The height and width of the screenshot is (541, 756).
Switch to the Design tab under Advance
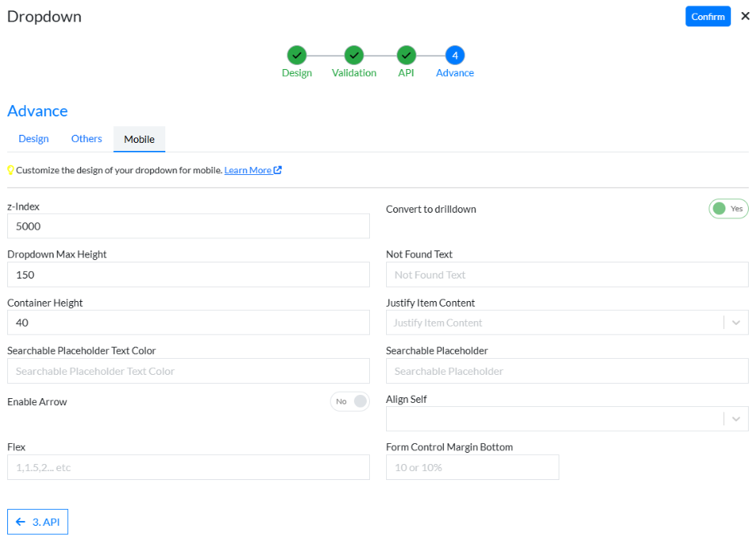coord(34,139)
